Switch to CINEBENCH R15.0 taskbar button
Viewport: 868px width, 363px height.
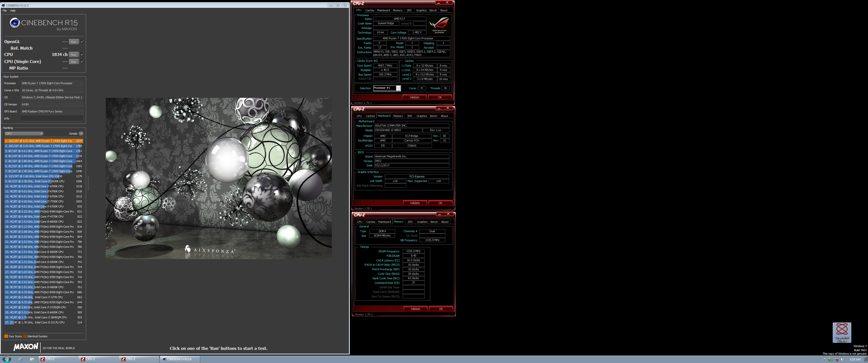point(180,359)
